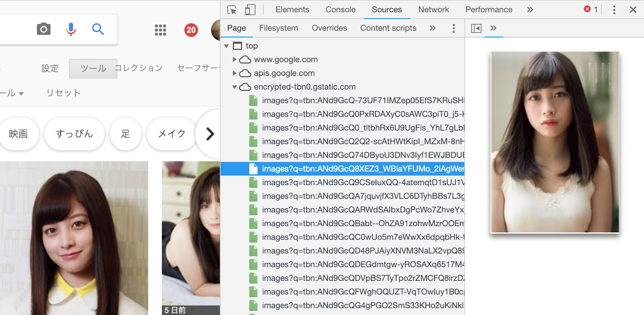Image resolution: width=644 pixels, height=315 pixels.
Task: Click the ツール button
Action: tap(93, 69)
